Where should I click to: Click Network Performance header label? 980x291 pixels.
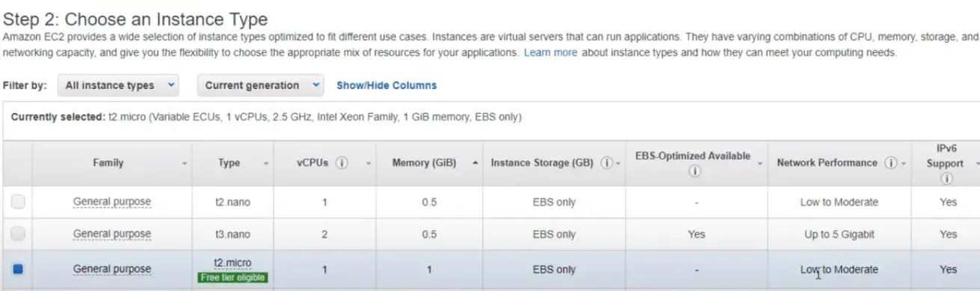(x=828, y=163)
